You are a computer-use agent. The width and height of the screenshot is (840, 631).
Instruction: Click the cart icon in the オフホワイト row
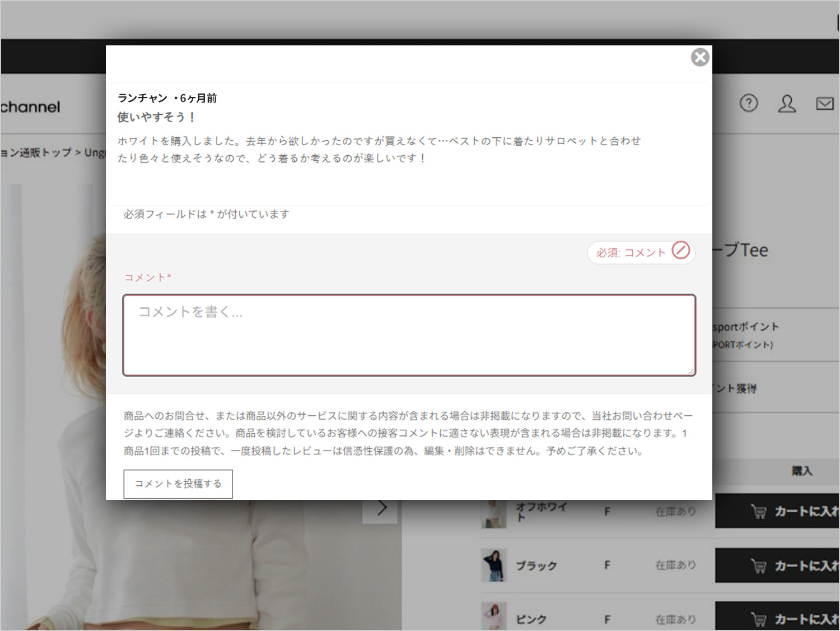coord(759,511)
